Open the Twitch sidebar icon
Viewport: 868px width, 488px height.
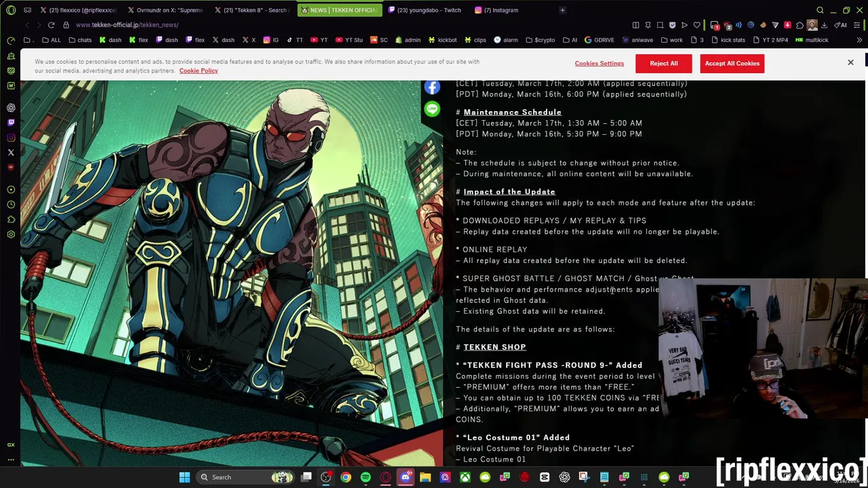click(11, 123)
